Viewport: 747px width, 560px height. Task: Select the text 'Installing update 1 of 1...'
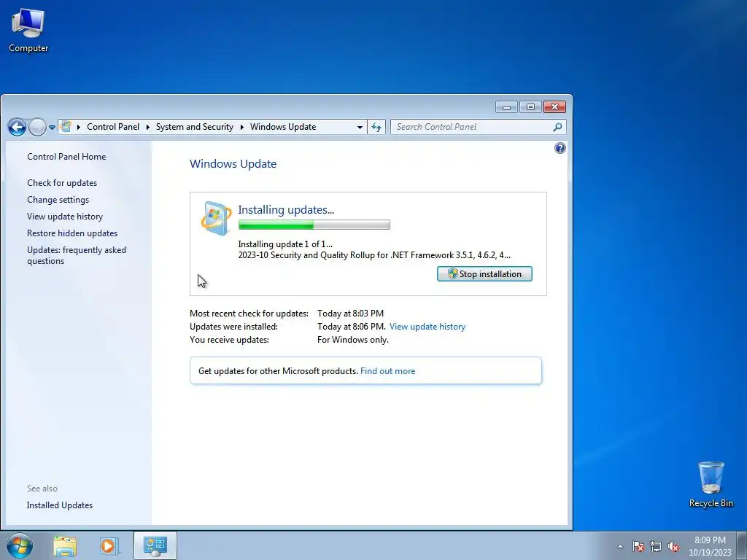pyautogui.click(x=285, y=244)
